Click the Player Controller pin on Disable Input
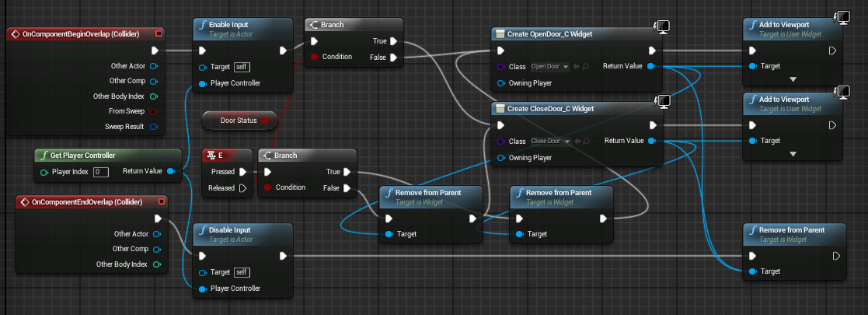This screenshot has height=315, width=868. coord(202,289)
